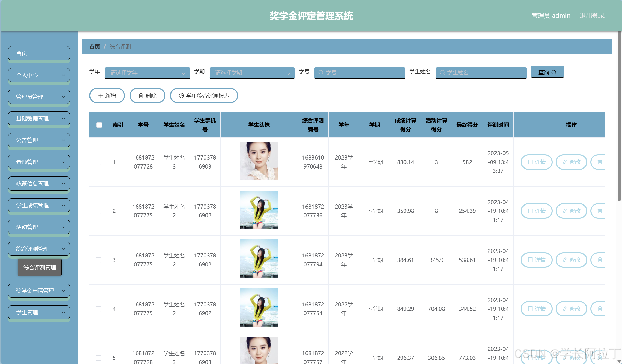622x364 pixels.
Task: Check the checkbox on row 3
Action: click(98, 260)
